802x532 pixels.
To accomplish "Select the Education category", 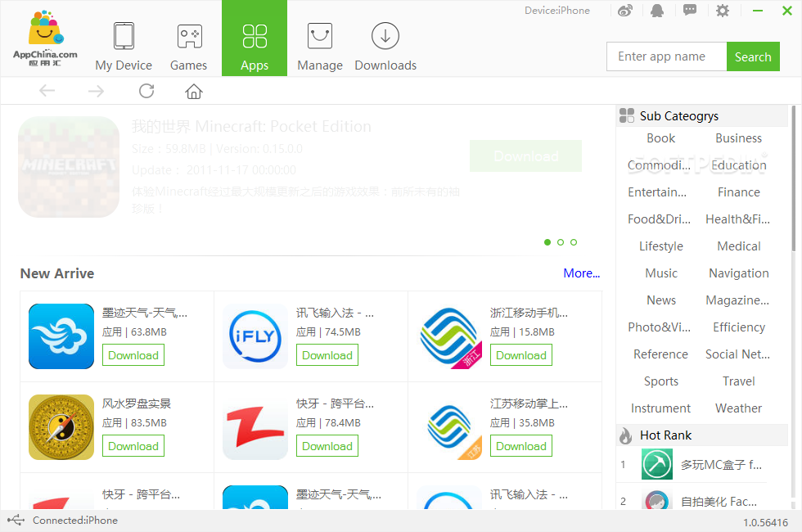I will (x=738, y=165).
